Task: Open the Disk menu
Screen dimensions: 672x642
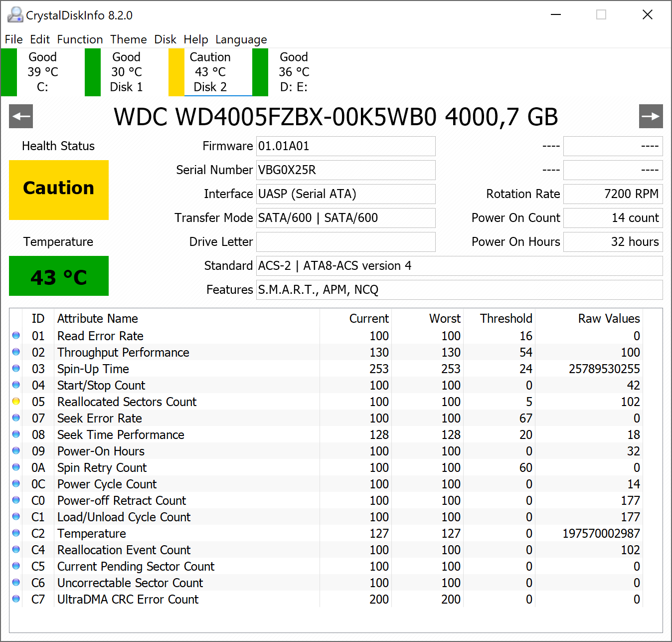Action: [x=165, y=39]
